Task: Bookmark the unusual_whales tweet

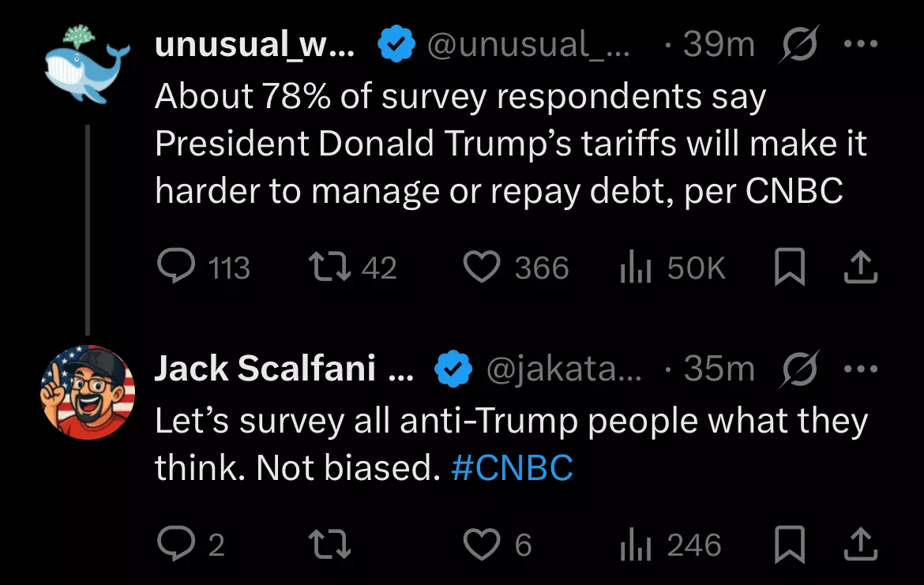Action: (x=789, y=266)
